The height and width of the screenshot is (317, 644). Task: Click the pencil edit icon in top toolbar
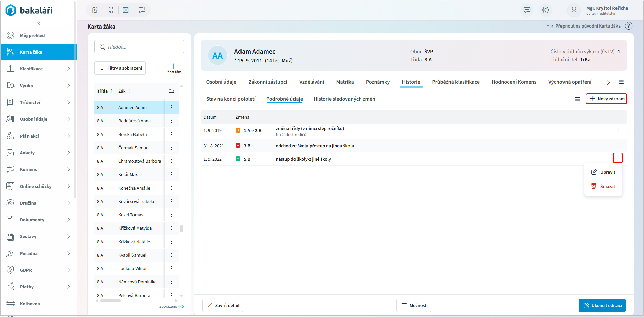[95, 10]
